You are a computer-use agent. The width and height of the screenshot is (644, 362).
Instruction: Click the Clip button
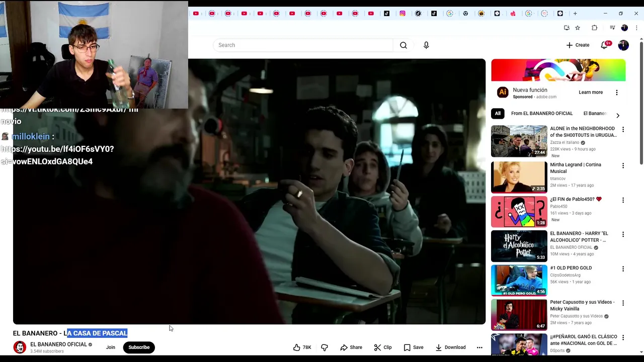pos(383,347)
